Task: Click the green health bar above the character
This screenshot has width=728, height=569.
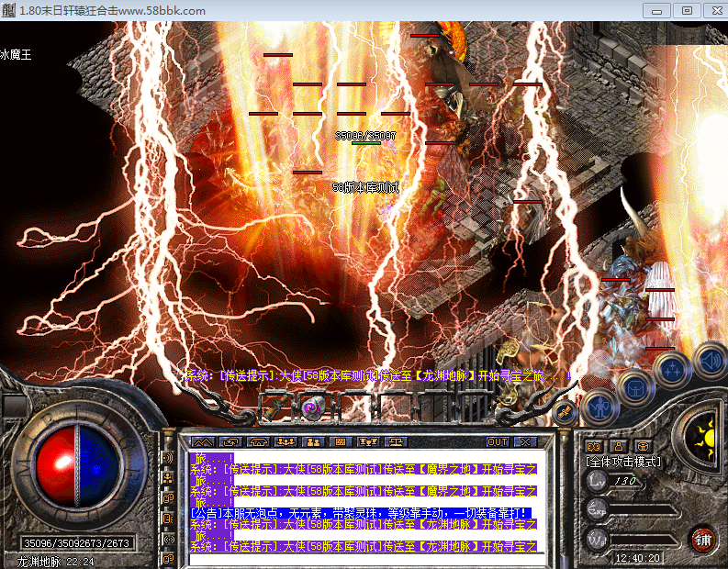Action: pyautogui.click(x=366, y=143)
